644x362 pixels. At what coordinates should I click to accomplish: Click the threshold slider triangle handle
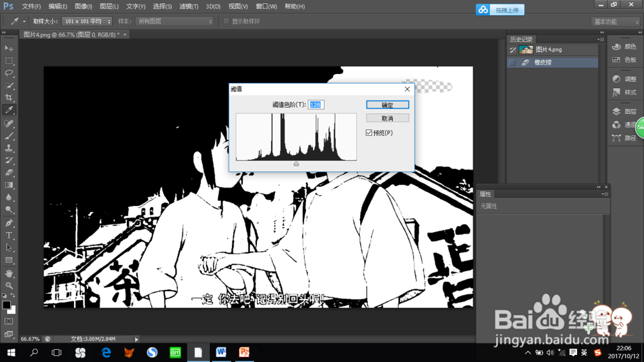pyautogui.click(x=296, y=164)
